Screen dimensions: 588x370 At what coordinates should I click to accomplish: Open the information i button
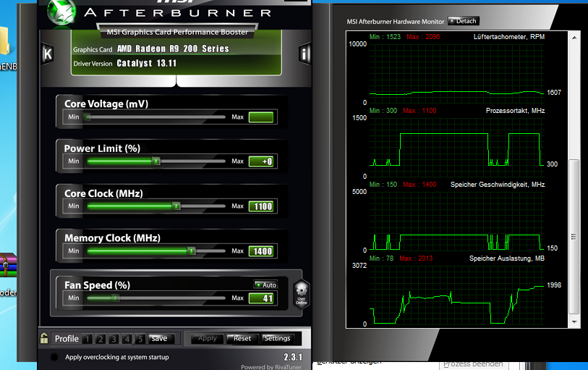(304, 54)
